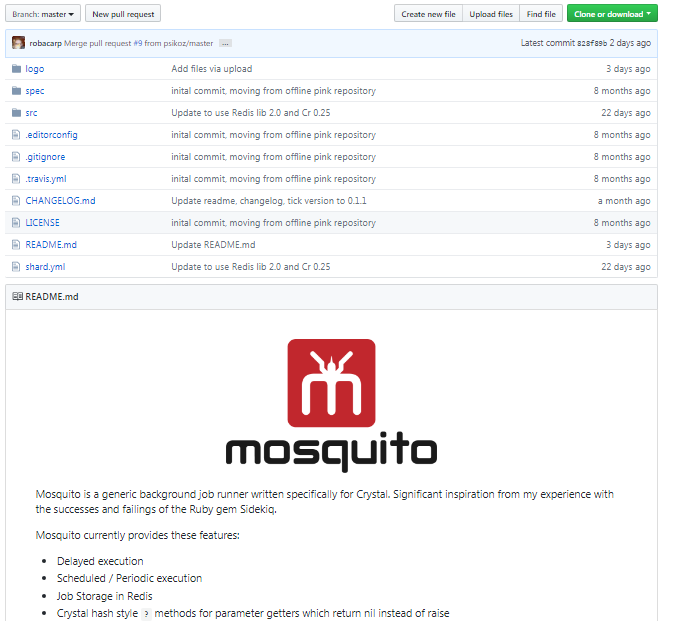Image resolution: width=677 pixels, height=621 pixels.
Task: Click '22 days ago' in src row
Action: coord(626,113)
